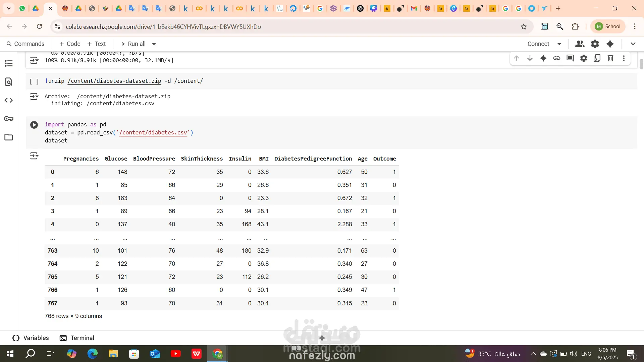Expand the Connect dropdown arrow
This screenshot has height=362, width=644.
point(559,44)
